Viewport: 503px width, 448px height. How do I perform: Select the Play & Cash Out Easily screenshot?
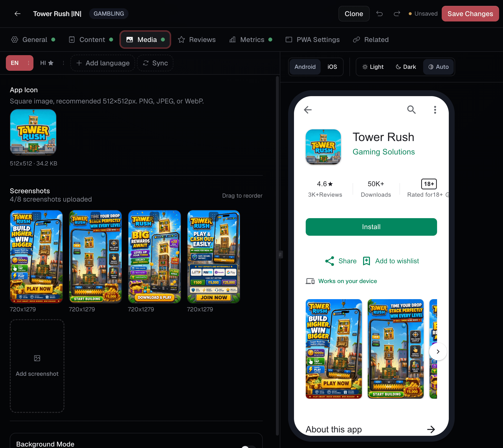[214, 256]
